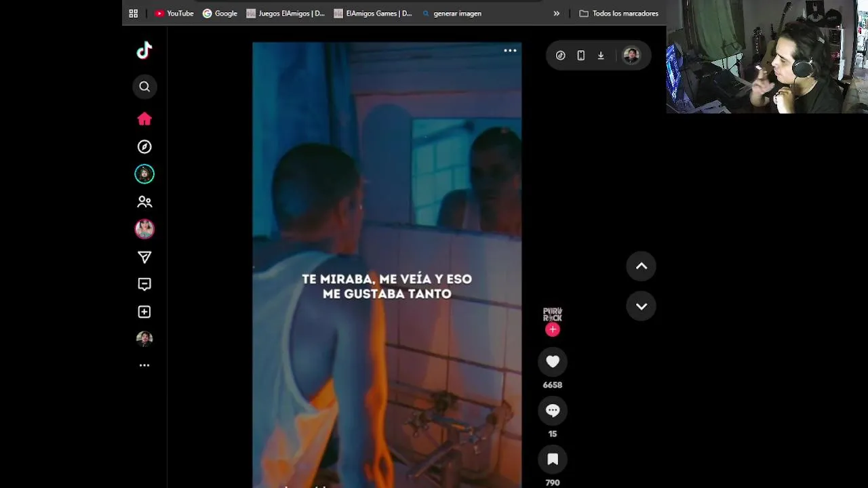
Task: Click the Upload plus icon in the sidebar
Action: click(144, 312)
